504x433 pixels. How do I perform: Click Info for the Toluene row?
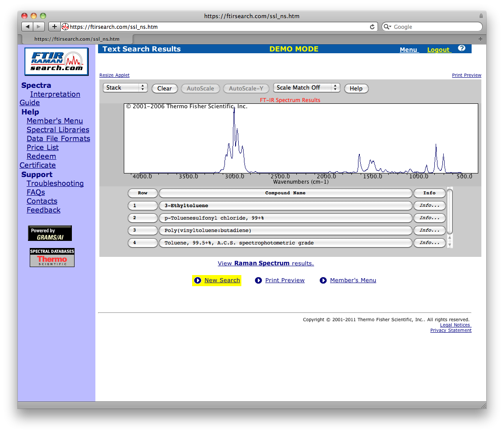click(429, 243)
